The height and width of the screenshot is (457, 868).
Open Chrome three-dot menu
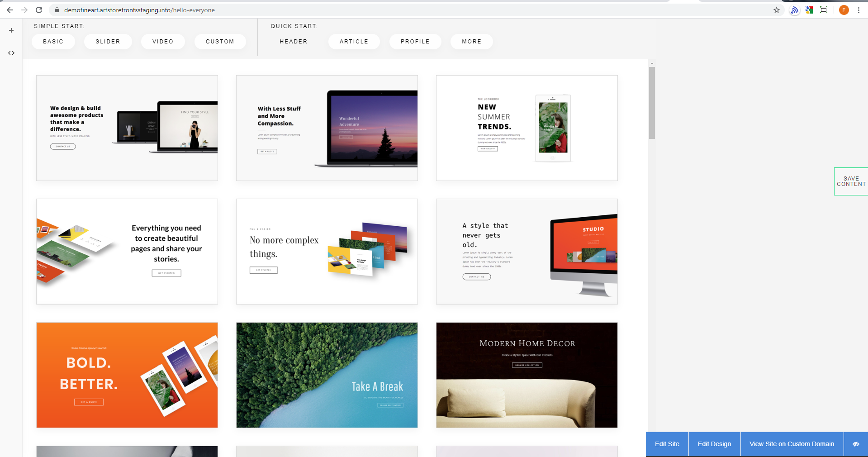click(859, 10)
